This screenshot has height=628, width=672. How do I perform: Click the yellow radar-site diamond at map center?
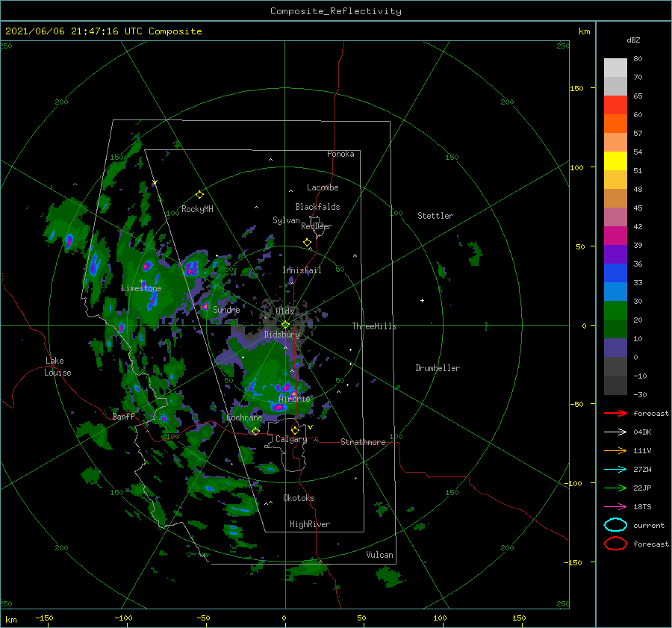click(x=285, y=325)
